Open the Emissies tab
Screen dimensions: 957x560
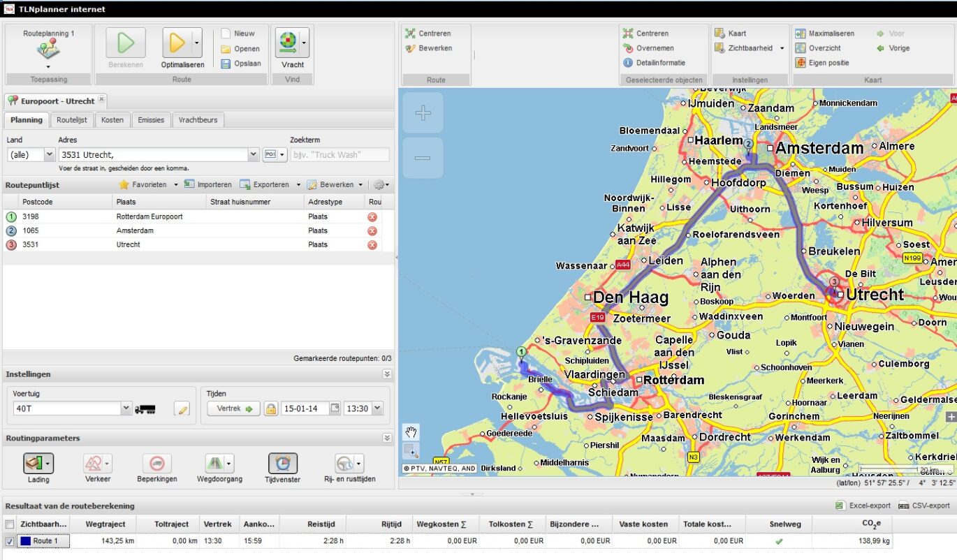[x=151, y=120]
